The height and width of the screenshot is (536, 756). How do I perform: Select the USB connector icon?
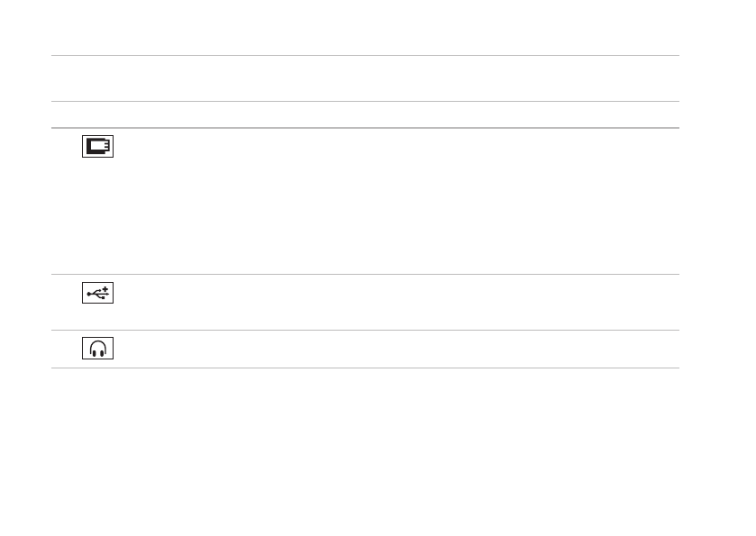pos(99,294)
